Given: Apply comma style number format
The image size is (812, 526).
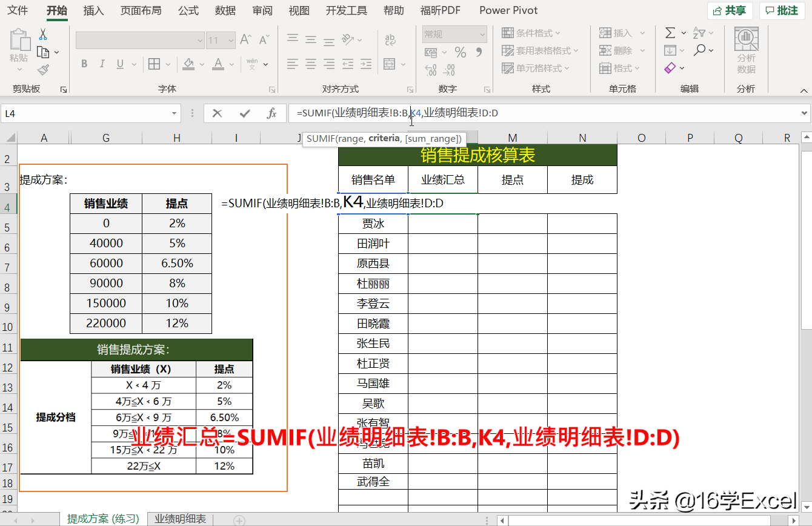Looking at the screenshot, I should [x=478, y=52].
